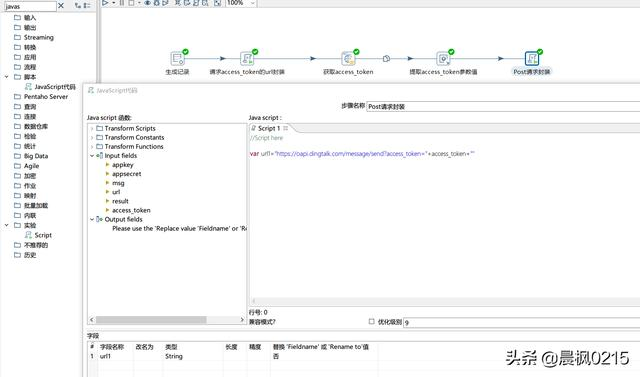Toggle the 兼容模式 checkbox
The height and width of the screenshot is (377, 640).
(x=371, y=322)
